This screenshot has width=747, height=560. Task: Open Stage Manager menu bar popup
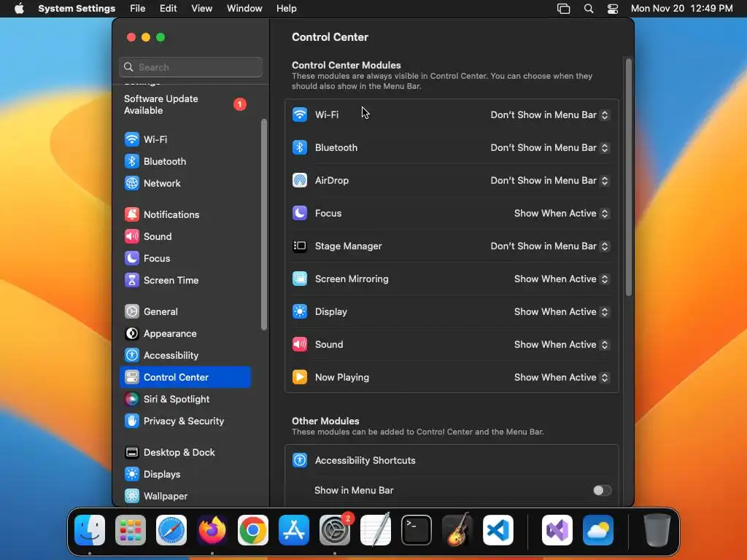pyautogui.click(x=550, y=246)
